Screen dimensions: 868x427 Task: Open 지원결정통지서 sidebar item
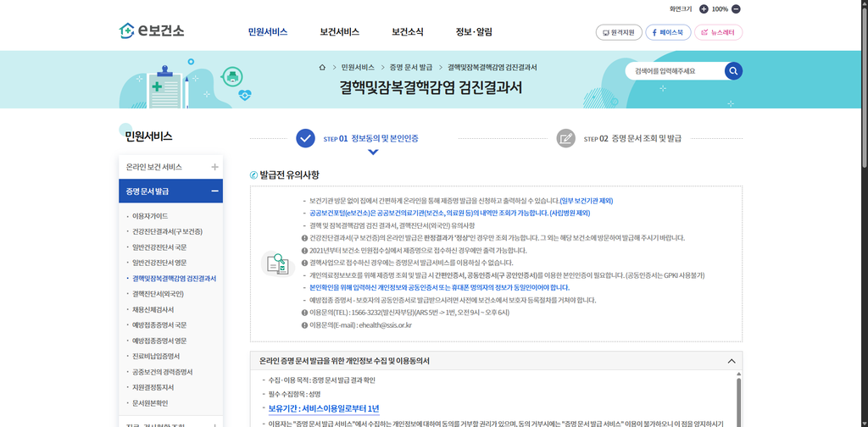pos(153,387)
